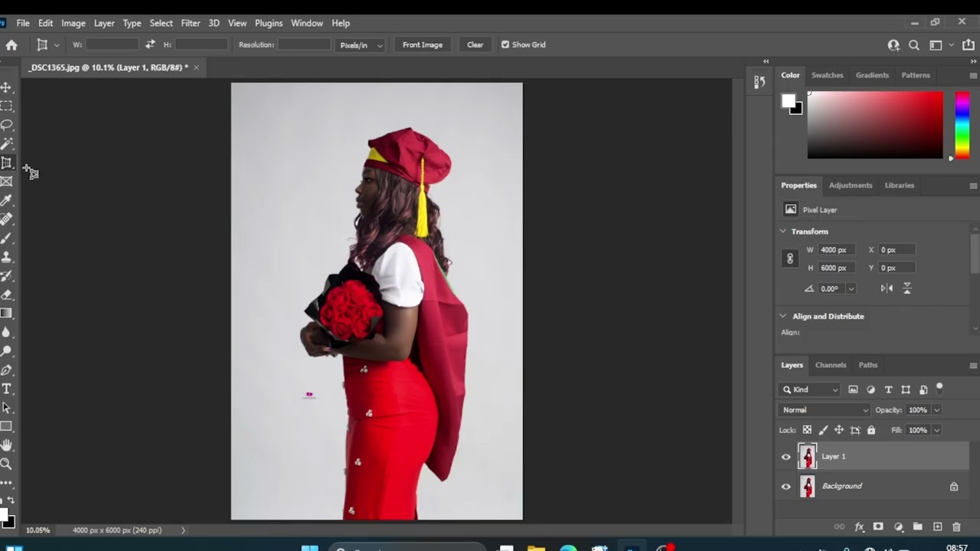Toggle lock all padlock
This screenshot has width=980, height=551.
(x=871, y=430)
